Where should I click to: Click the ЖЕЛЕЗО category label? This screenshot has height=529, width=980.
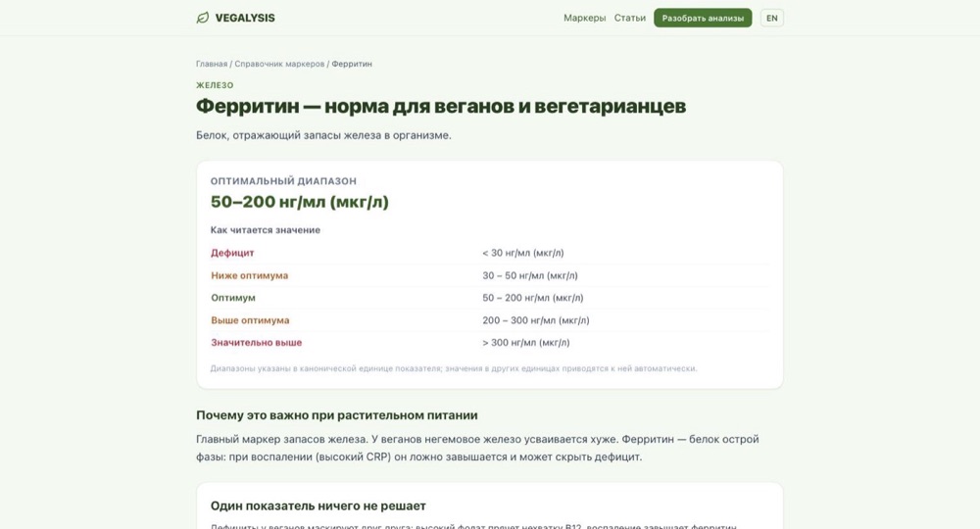[x=215, y=85]
